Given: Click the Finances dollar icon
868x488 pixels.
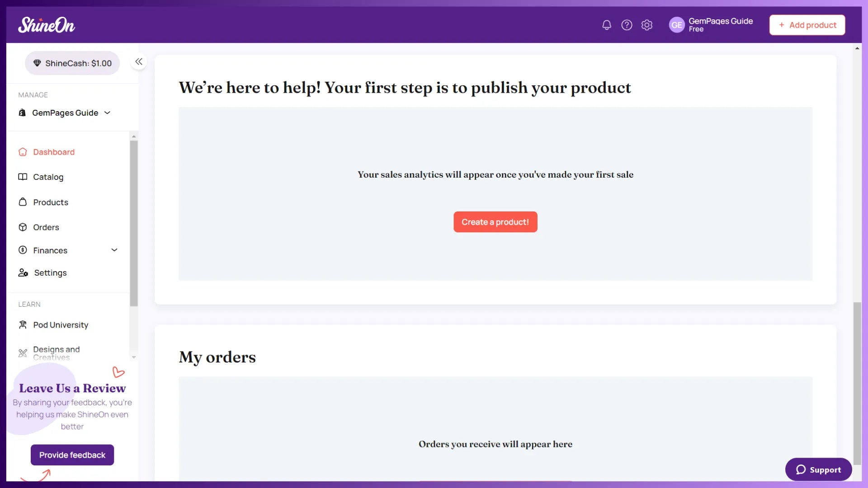Looking at the screenshot, I should pos(23,250).
